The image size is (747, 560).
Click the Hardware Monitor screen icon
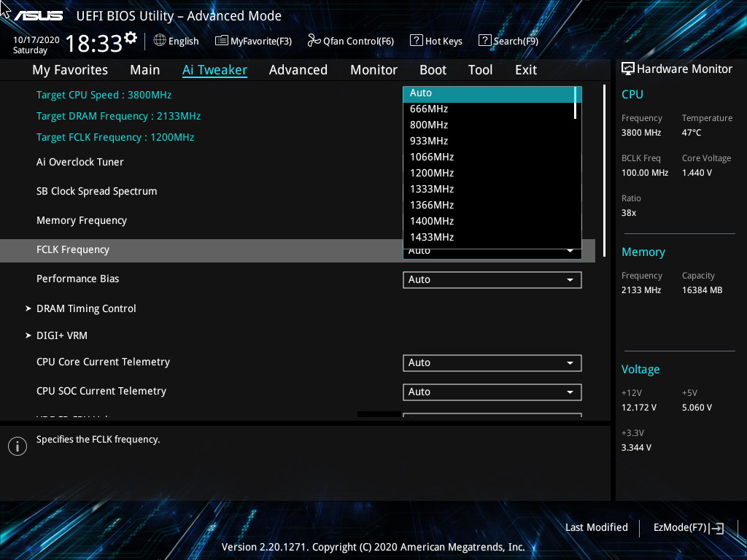click(628, 69)
